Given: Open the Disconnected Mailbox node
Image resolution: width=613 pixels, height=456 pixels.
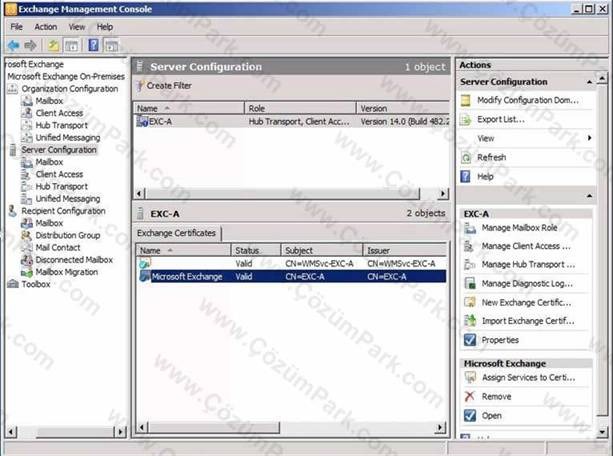Looking at the screenshot, I should pyautogui.click(x=74, y=260).
